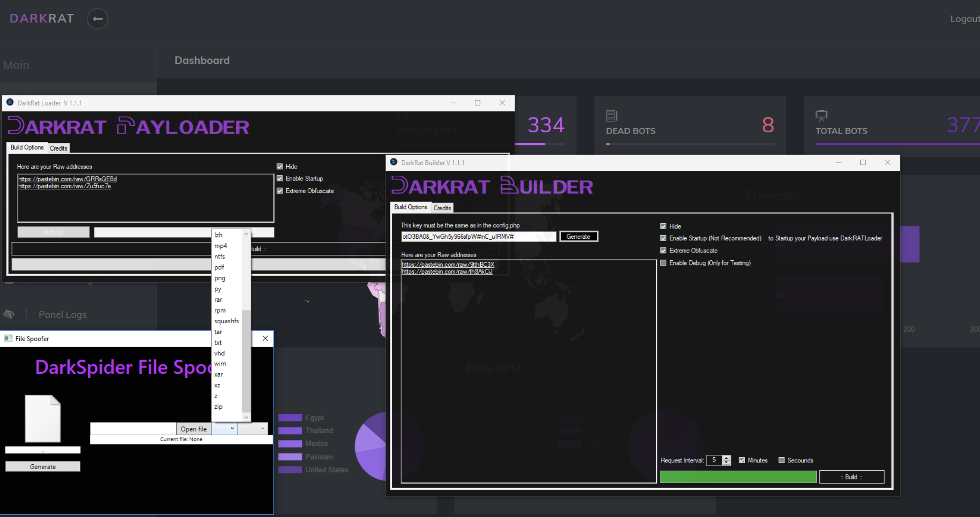Check the Secounds interval checkbox
Image resolution: width=980 pixels, height=517 pixels.
tap(782, 460)
